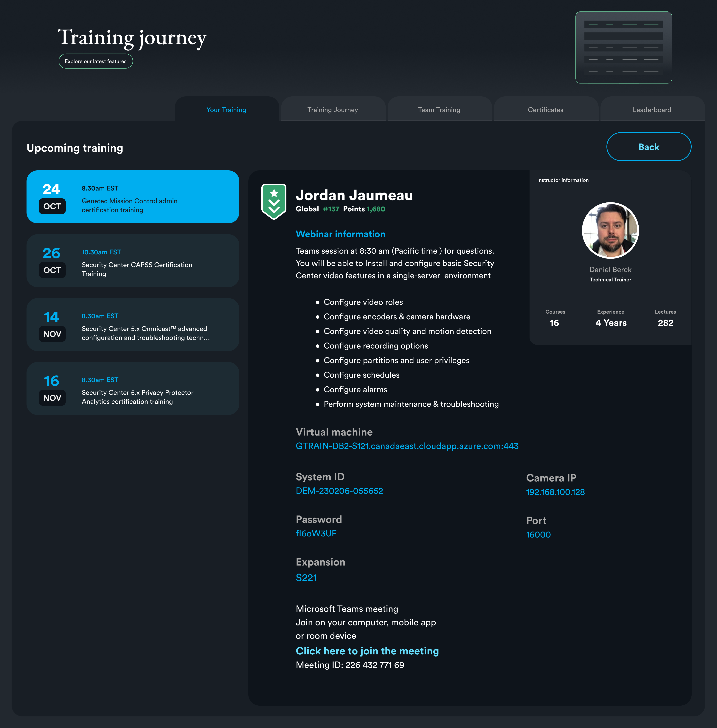Click the Microsoft Teams meeting text

click(x=347, y=609)
